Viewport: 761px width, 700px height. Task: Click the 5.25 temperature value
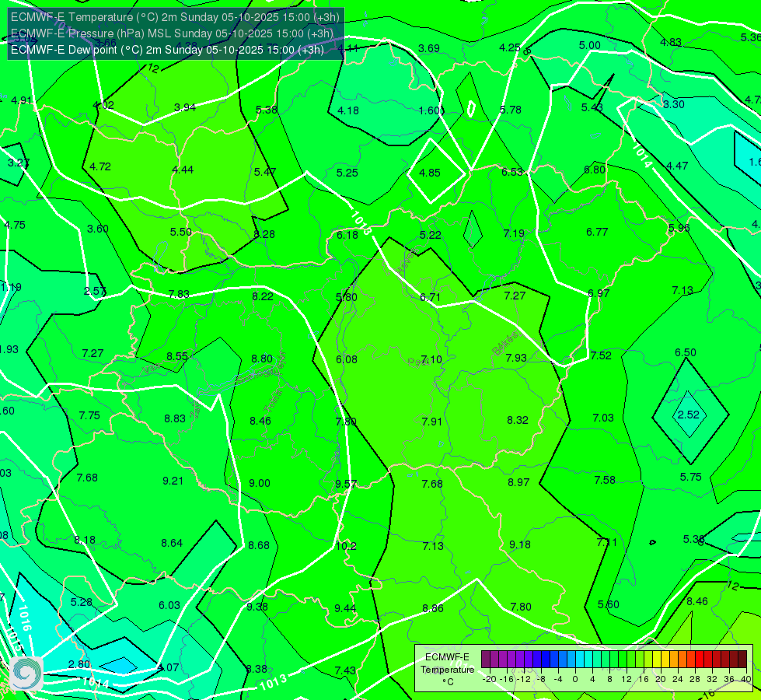pyautogui.click(x=347, y=173)
